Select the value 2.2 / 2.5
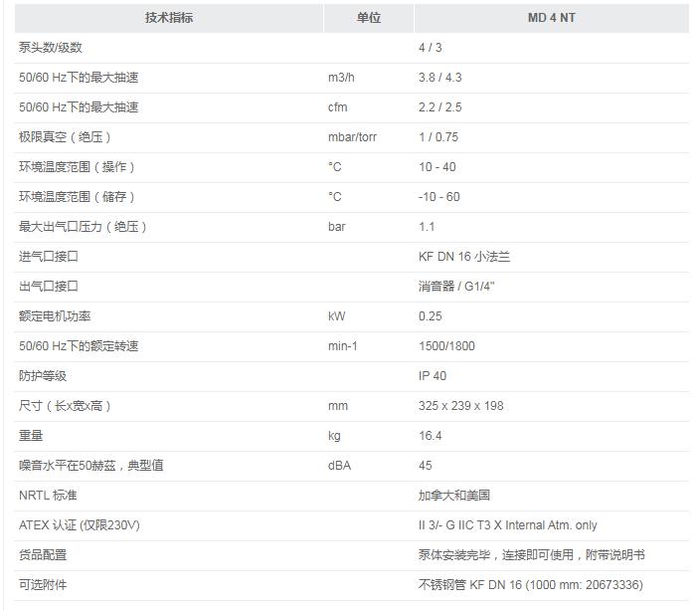This screenshot has width=700, height=611. tap(440, 107)
